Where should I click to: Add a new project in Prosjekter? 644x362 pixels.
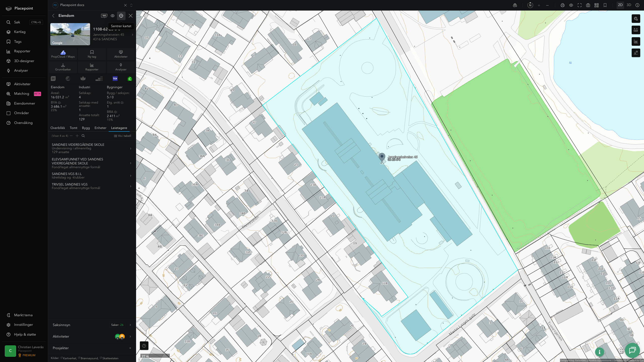click(x=130, y=348)
